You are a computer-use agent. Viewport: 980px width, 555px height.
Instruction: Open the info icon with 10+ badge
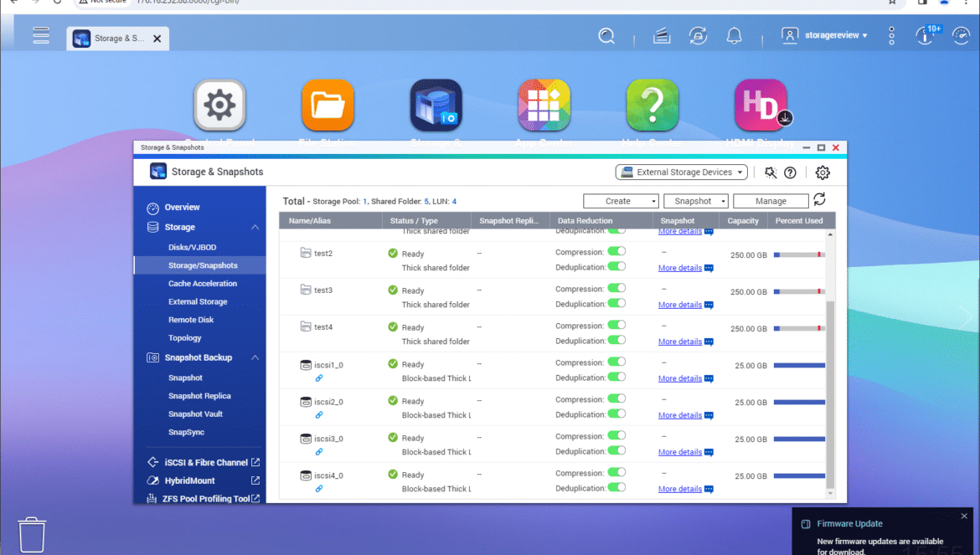pos(926,34)
